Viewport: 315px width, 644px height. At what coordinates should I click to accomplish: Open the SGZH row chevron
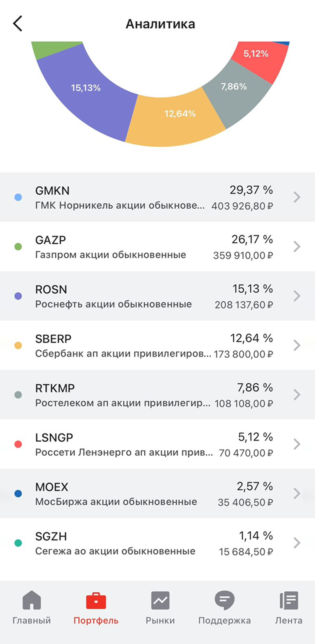[x=297, y=543]
